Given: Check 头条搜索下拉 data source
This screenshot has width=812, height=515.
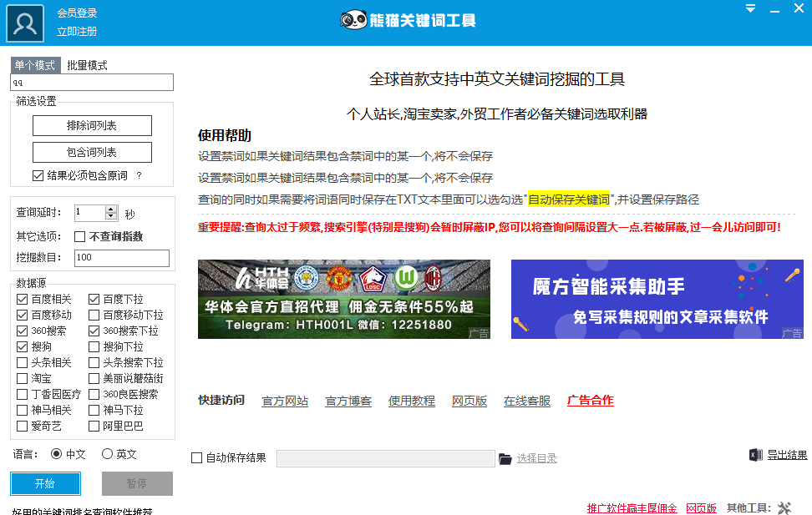Looking at the screenshot, I should click(x=94, y=362).
